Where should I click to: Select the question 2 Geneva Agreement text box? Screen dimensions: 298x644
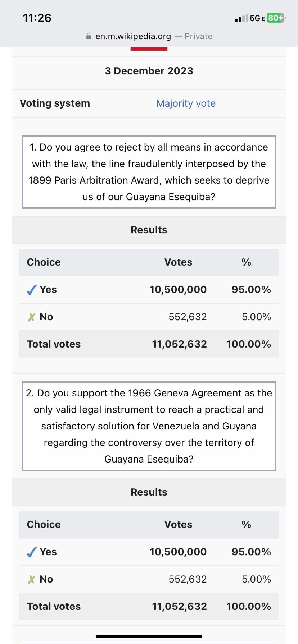pyautogui.click(x=149, y=426)
